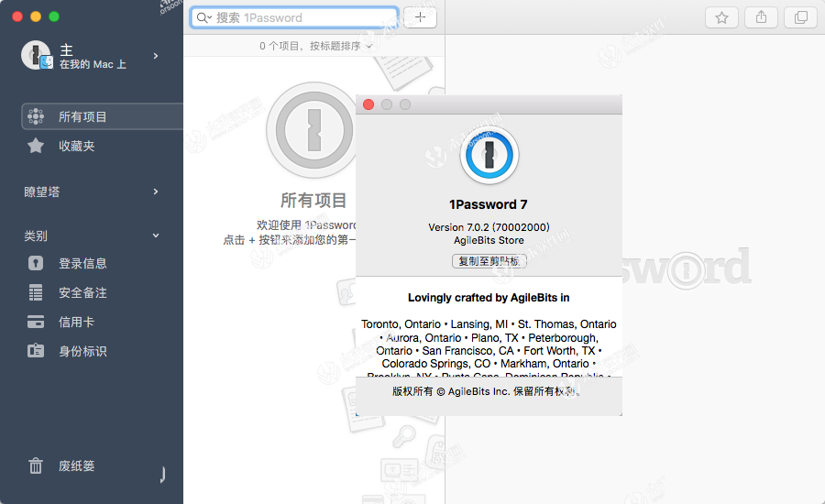Click the favorite star toolbar button
Viewport: 825px width, 504px height.
(x=721, y=18)
